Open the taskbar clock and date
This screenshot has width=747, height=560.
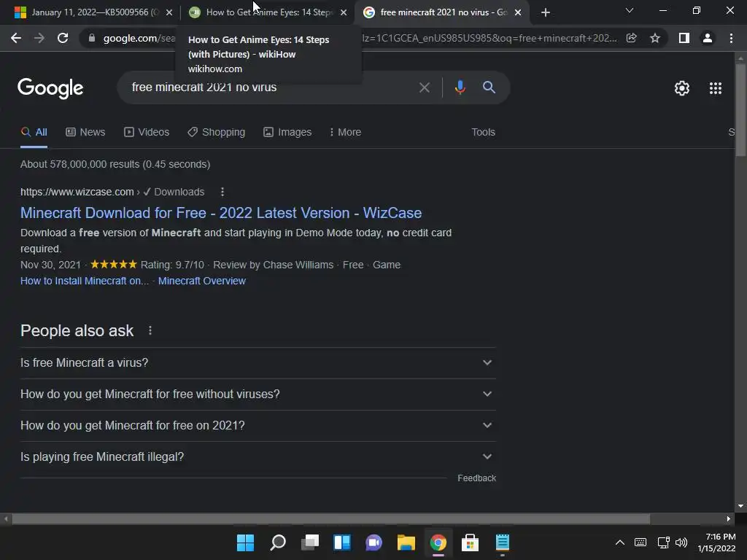(717, 542)
